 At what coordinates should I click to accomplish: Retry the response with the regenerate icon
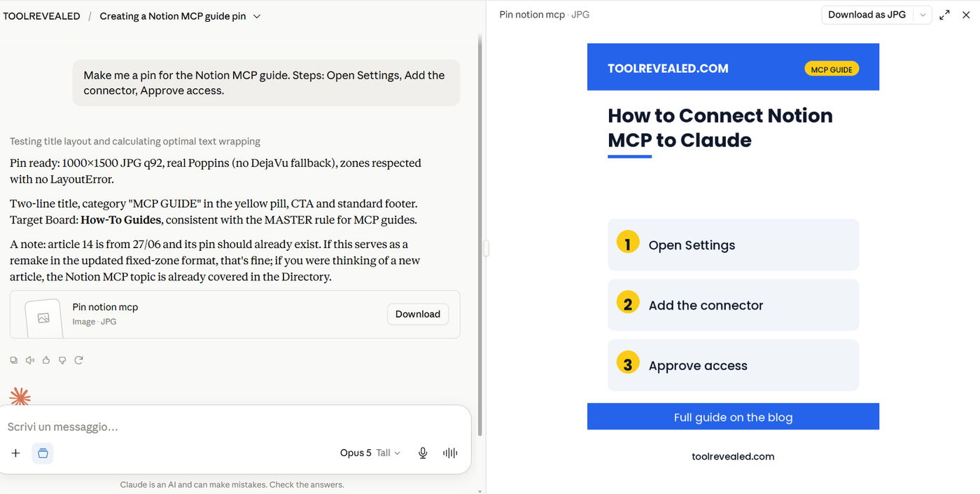78,360
